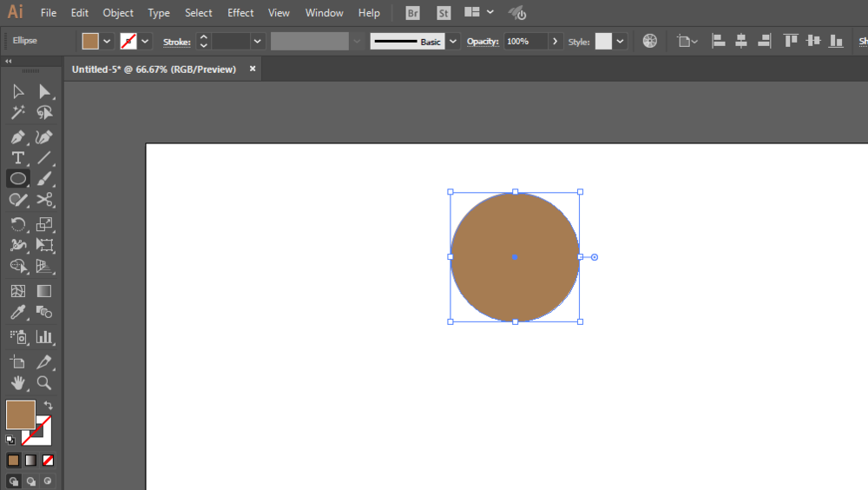Image resolution: width=868 pixels, height=490 pixels.
Task: Open the Object menu
Action: coord(118,13)
